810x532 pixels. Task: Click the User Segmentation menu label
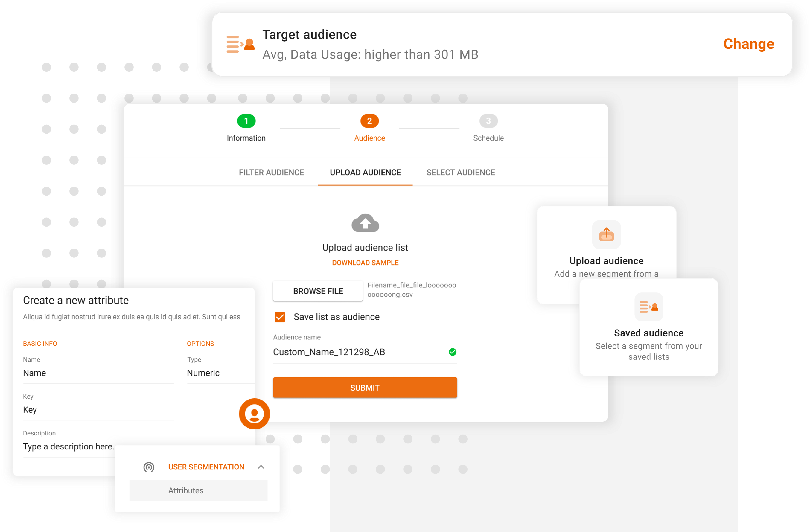coord(206,467)
